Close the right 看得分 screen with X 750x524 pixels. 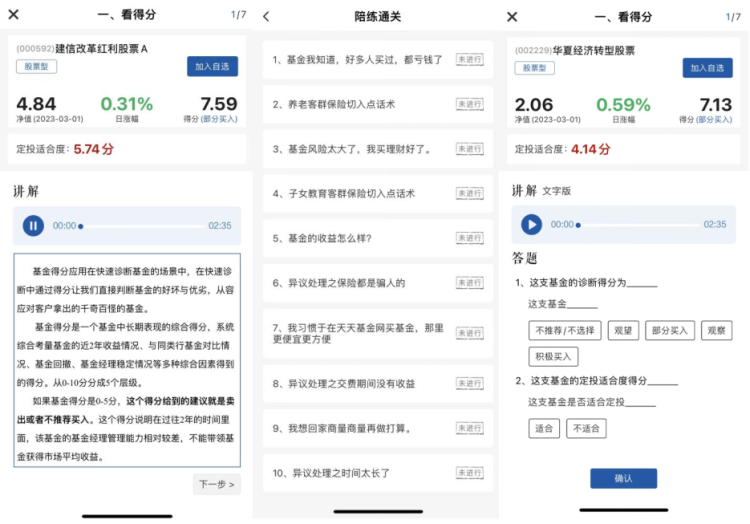512,17
